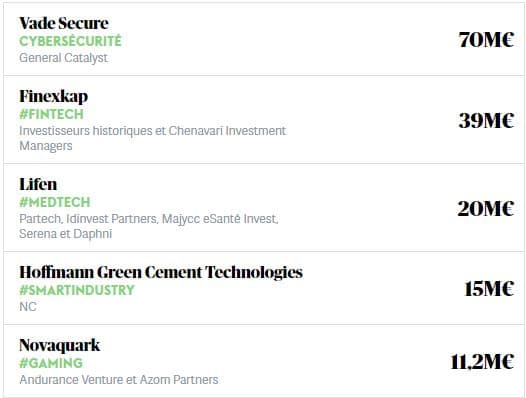Open the Novaquark company title

60,345
